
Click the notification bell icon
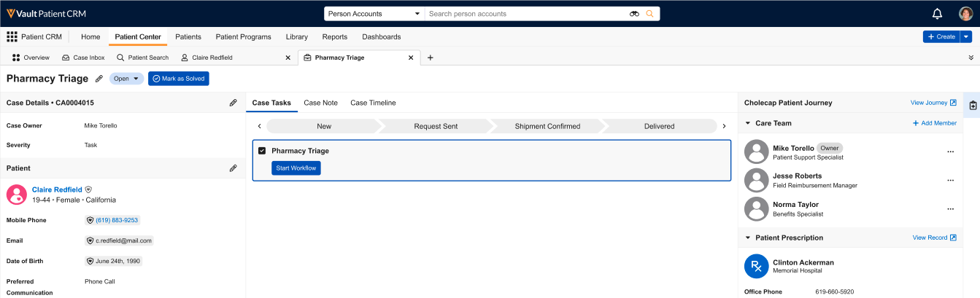coord(937,14)
